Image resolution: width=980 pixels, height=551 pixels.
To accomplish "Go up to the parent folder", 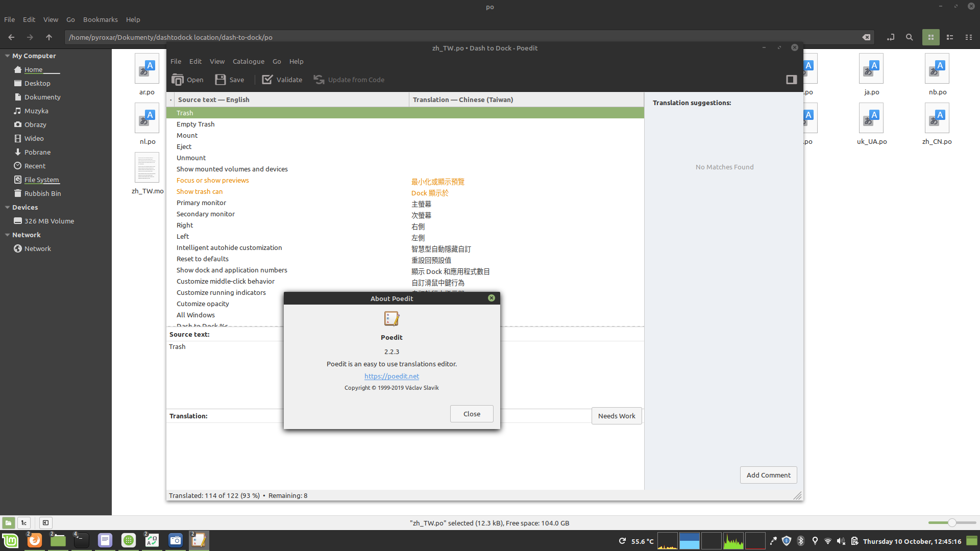I will tap(49, 37).
